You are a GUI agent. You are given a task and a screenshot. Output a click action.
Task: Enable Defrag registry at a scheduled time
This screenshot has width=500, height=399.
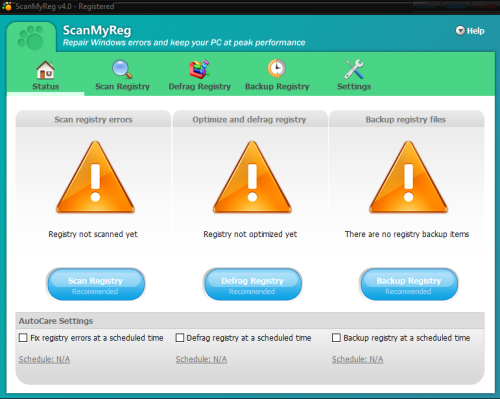(180, 338)
